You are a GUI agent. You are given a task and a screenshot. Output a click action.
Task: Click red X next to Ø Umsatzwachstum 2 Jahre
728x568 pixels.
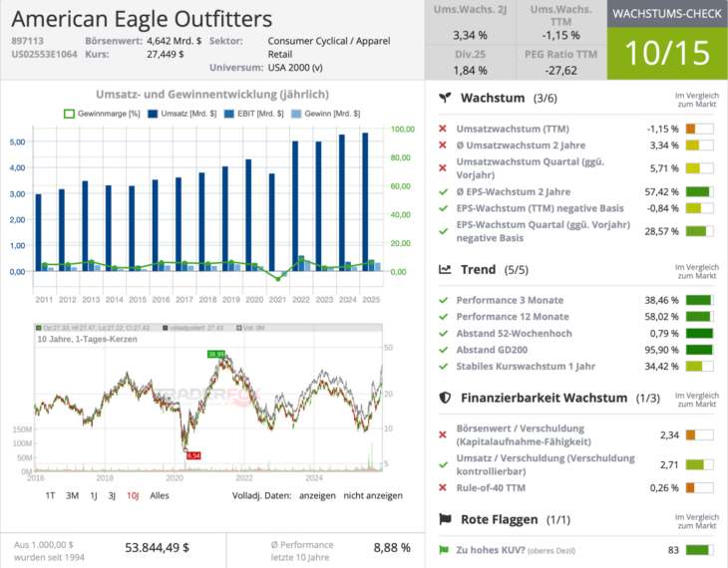(443, 145)
